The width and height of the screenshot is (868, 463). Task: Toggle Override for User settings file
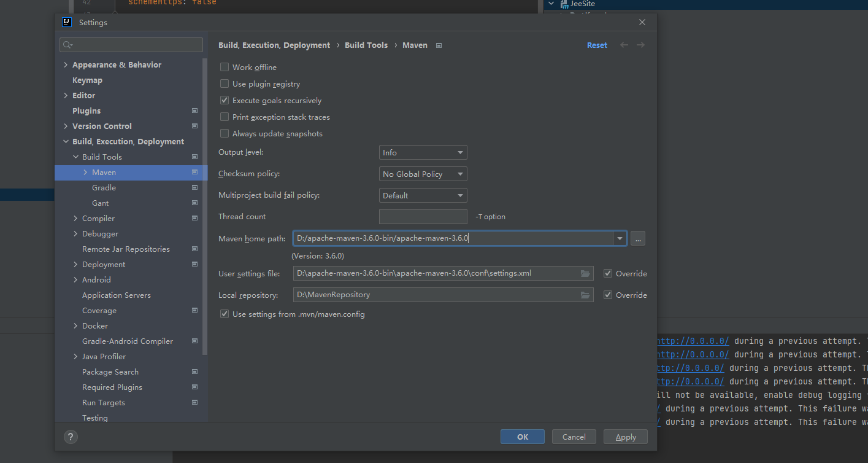click(x=608, y=274)
